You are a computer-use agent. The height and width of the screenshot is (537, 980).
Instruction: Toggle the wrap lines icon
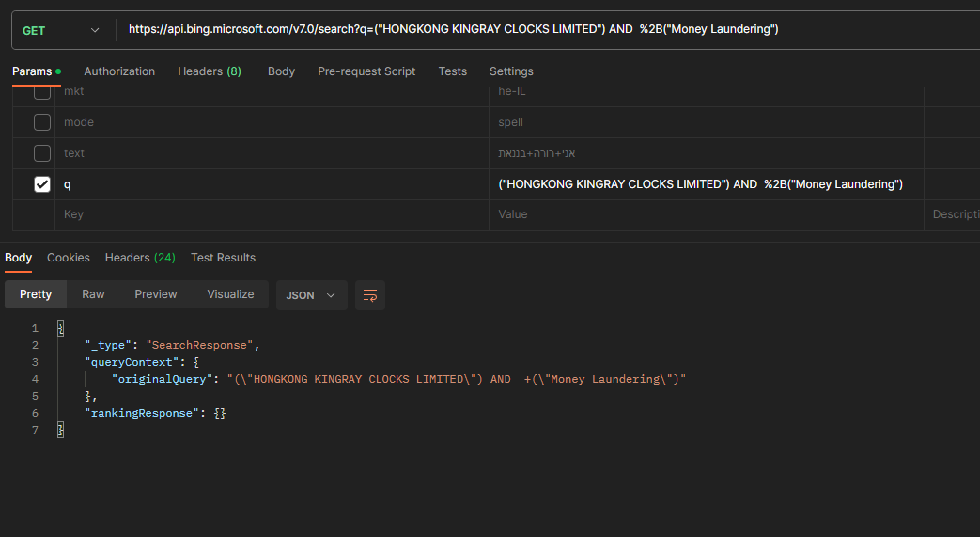click(370, 295)
